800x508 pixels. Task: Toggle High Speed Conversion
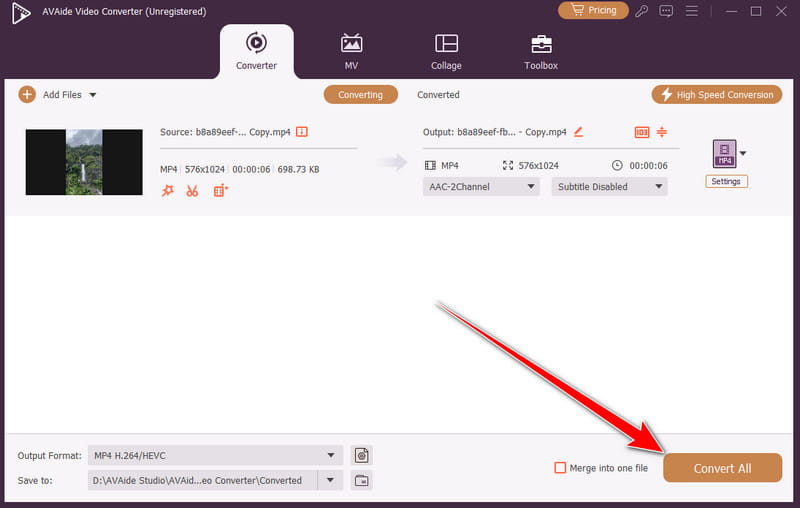[x=716, y=95]
